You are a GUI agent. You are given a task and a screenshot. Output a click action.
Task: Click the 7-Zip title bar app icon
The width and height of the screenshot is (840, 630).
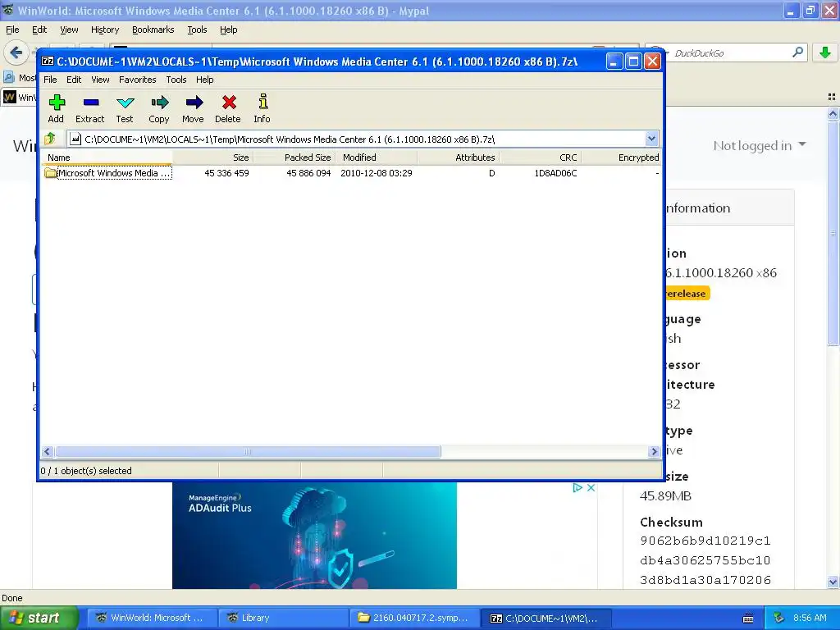click(48, 62)
